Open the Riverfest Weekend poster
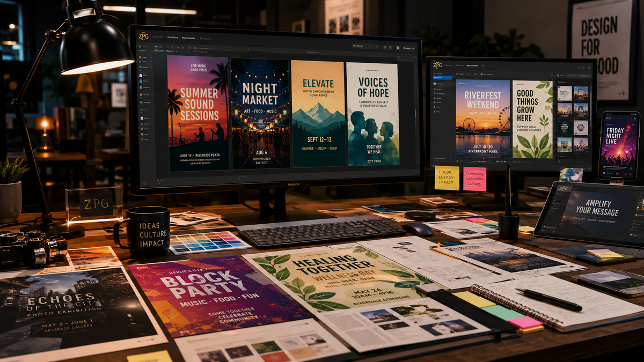 (483, 118)
